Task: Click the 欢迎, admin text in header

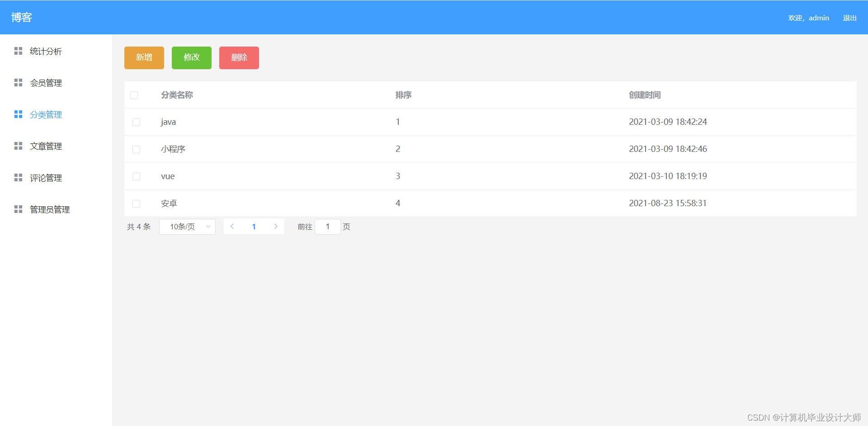Action: coord(809,18)
